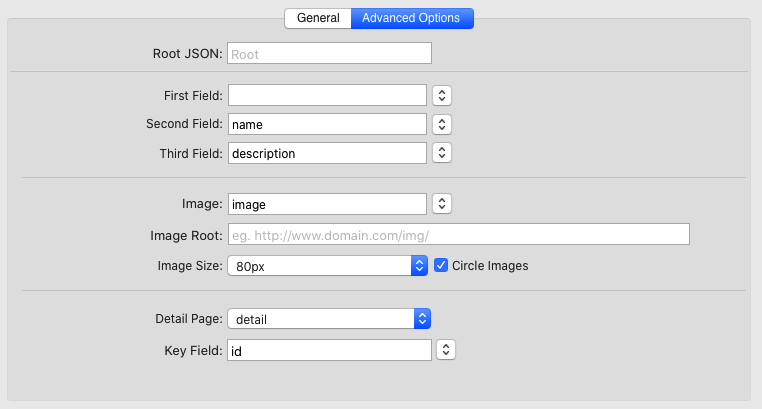Click the blue Detail Page dropdown arrows
The height and width of the screenshot is (409, 762).
(422, 319)
